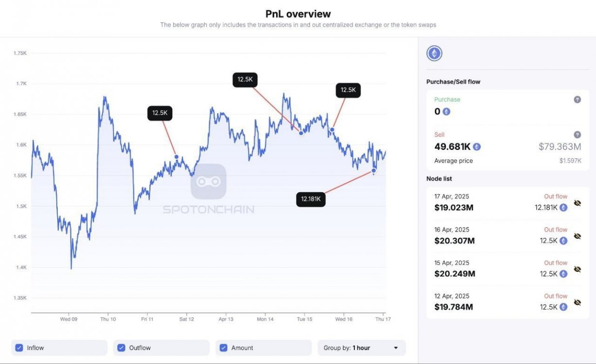Image resolution: width=596 pixels, height=364 pixels.
Task: Select the 12.5K marker dot near Sat 12
Action: click(x=176, y=157)
